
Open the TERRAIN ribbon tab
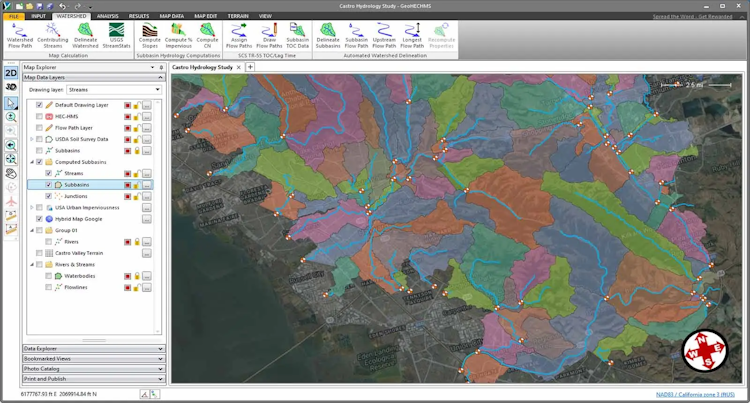(236, 16)
